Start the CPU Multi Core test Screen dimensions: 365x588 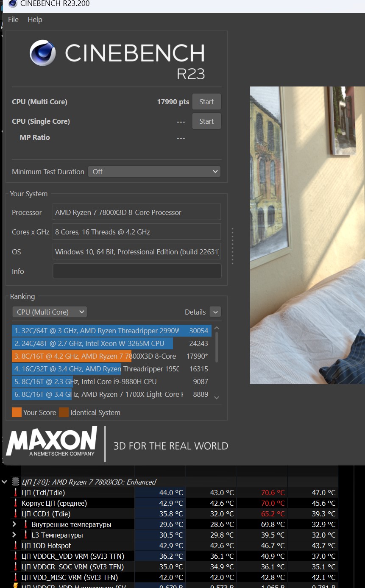coord(206,102)
